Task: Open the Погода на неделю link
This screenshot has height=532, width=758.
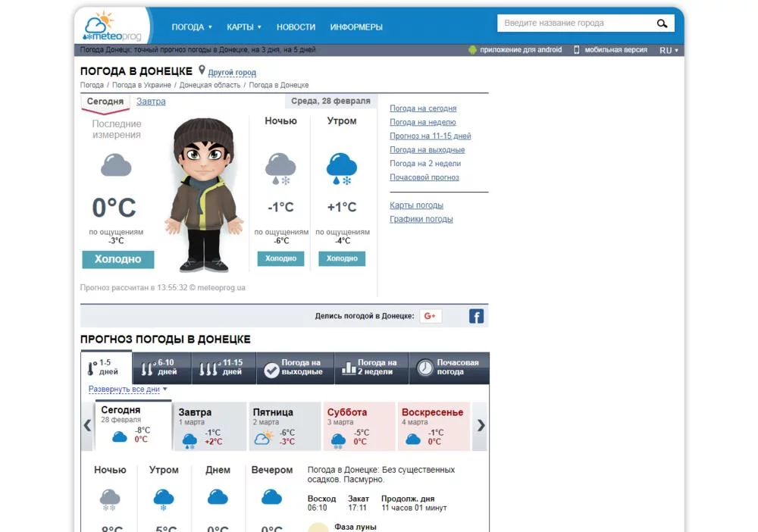Action: pos(422,122)
